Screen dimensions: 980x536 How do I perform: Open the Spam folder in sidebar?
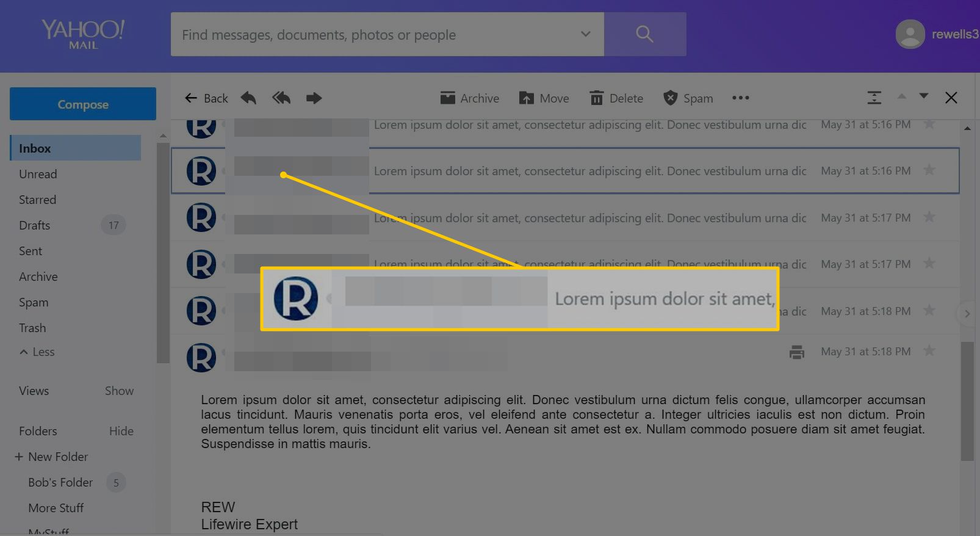click(x=34, y=302)
